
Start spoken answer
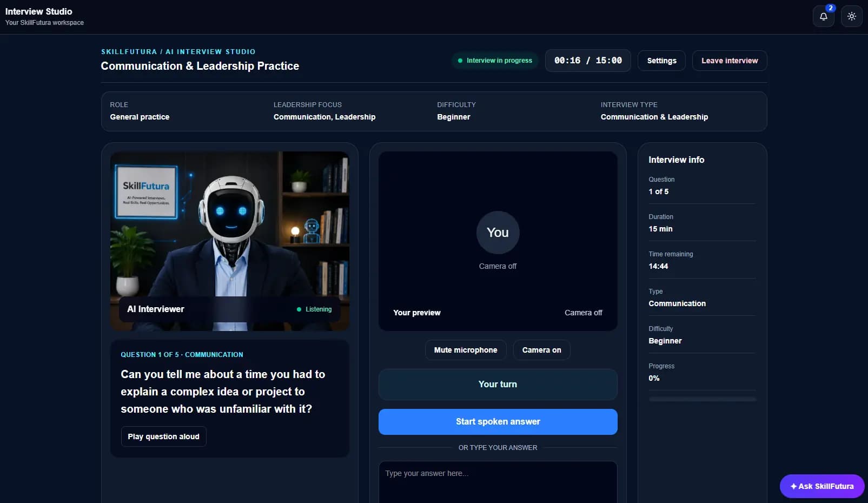coord(498,422)
